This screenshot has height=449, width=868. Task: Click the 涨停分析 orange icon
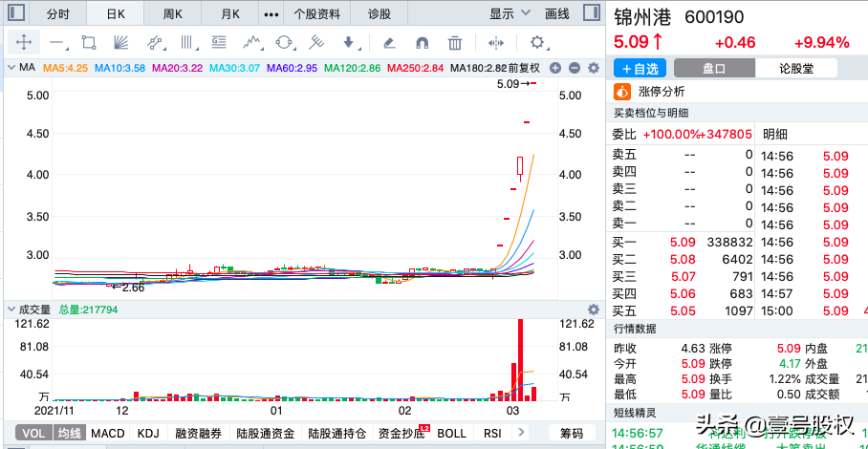(623, 92)
